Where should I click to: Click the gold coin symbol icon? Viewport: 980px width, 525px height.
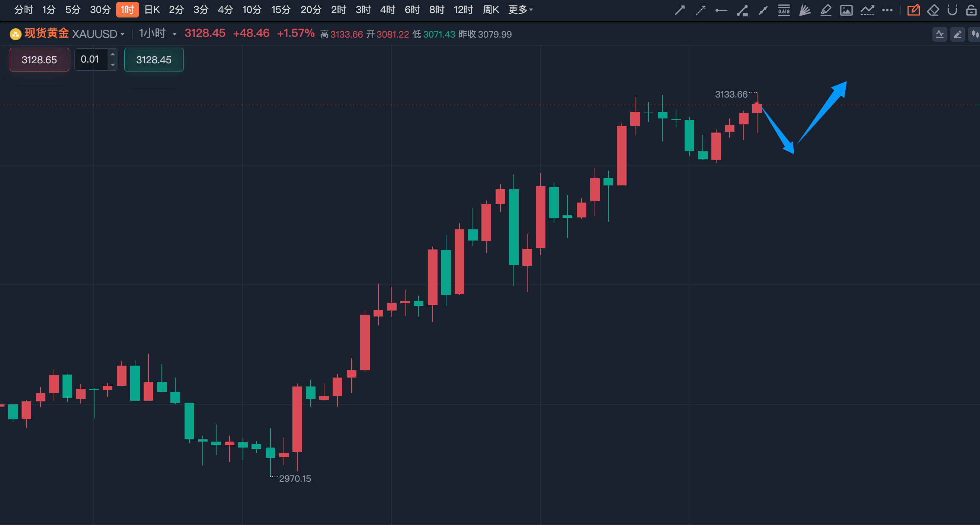(x=15, y=34)
